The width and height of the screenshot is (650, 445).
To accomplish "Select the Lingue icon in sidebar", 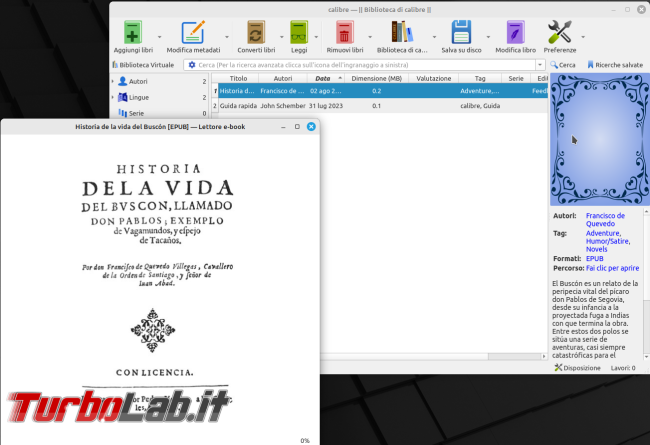I will pos(122,97).
